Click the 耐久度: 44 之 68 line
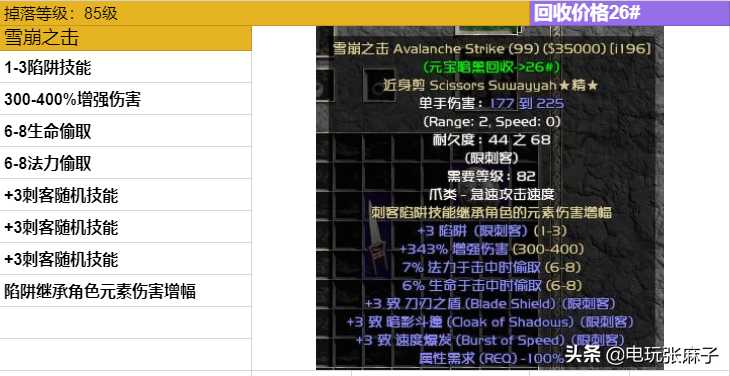Image resolution: width=730 pixels, height=376 pixels. point(492,140)
